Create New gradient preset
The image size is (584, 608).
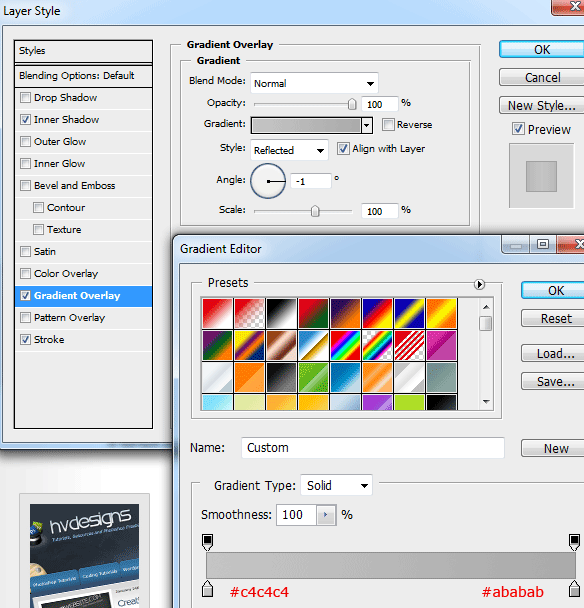(555, 448)
